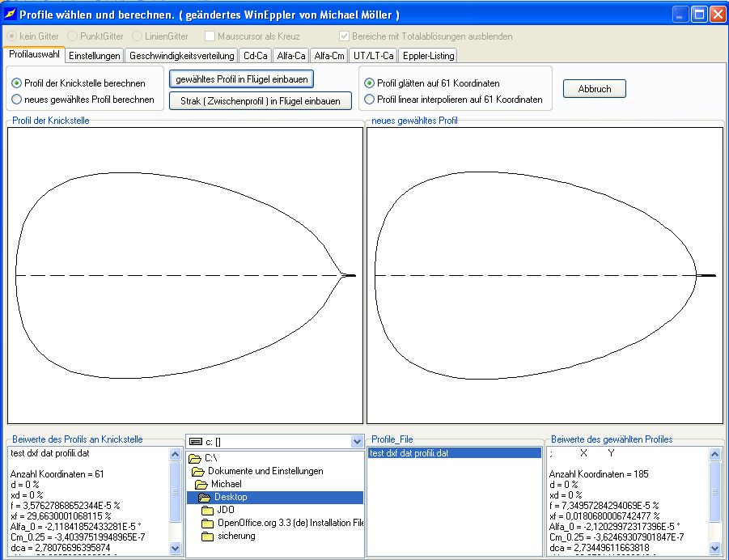
Task: Click the Michael folder icon
Action: point(201,484)
